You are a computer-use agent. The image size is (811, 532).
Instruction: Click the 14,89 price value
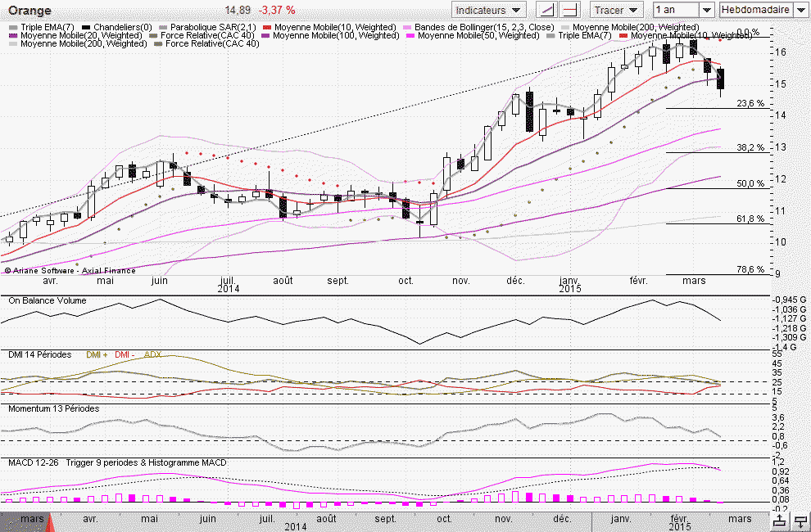pyautogui.click(x=238, y=11)
